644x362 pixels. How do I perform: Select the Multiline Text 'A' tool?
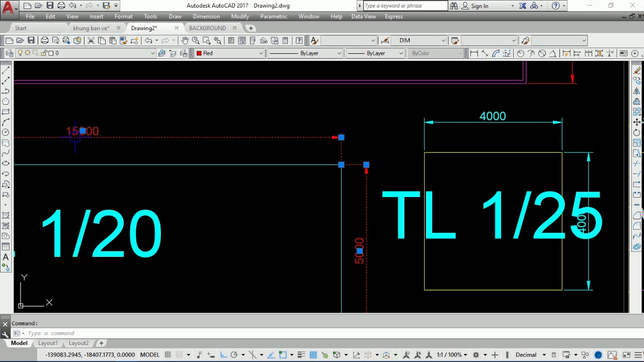6,257
